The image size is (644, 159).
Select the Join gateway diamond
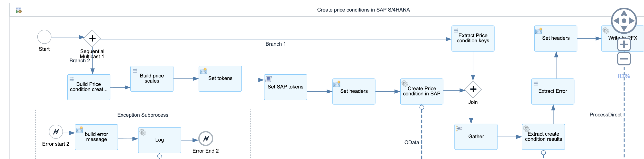point(473,89)
